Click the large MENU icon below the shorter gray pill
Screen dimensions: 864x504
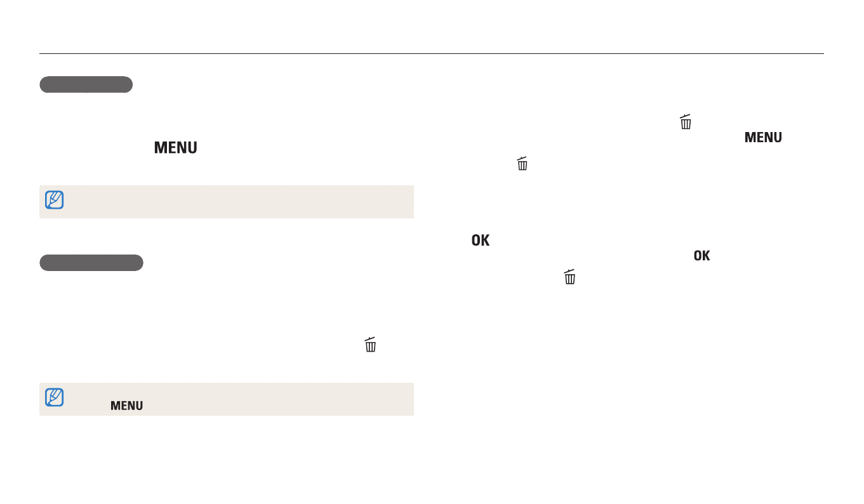[x=175, y=147]
